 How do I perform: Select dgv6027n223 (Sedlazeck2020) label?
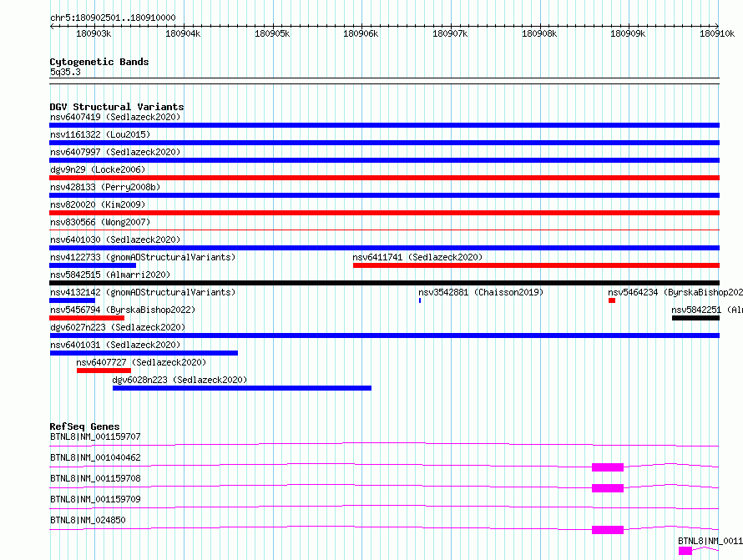[x=118, y=327]
